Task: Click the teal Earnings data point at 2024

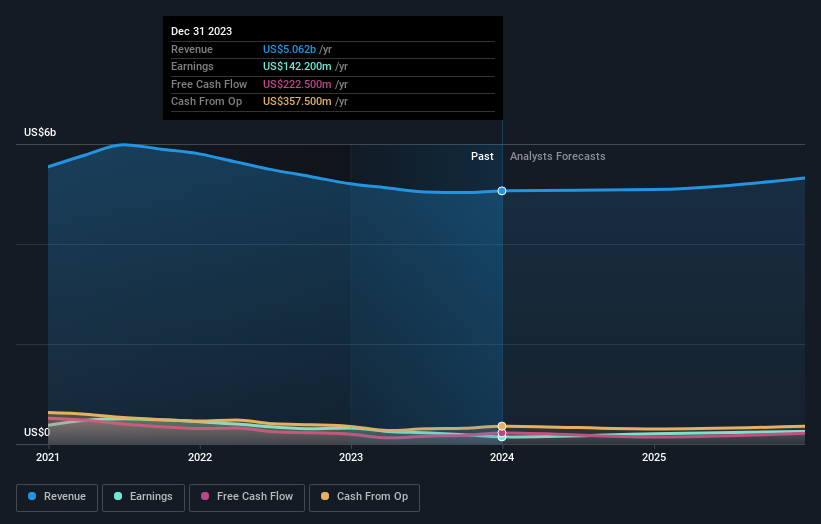Action: pos(502,438)
